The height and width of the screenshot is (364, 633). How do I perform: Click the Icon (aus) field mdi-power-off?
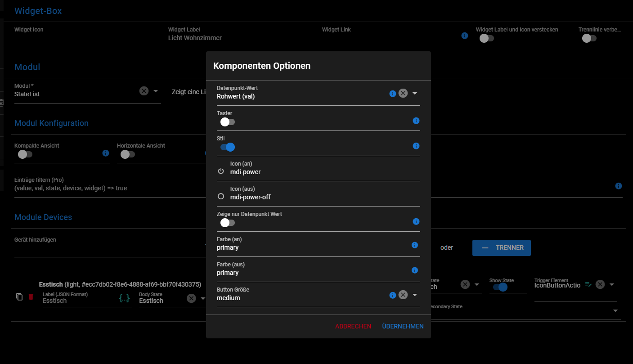pos(325,197)
